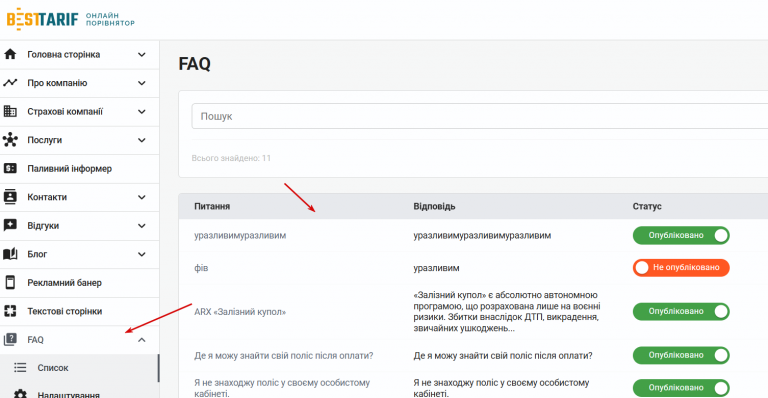Open the Відгуки menu label
The width and height of the screenshot is (768, 398).
coord(43,226)
